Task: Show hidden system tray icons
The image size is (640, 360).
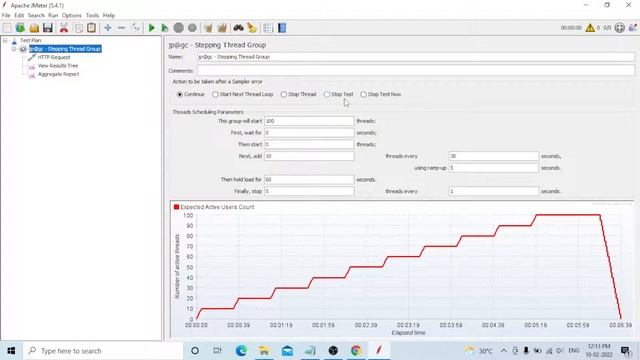Action: [504, 351]
